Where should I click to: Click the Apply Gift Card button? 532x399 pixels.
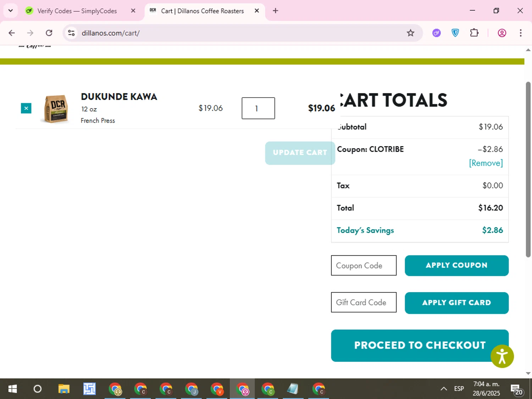coord(456,303)
